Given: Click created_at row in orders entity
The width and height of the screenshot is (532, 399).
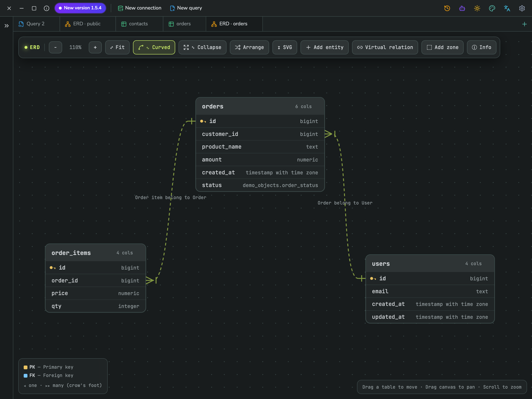Looking at the screenshot, I should tap(260, 172).
